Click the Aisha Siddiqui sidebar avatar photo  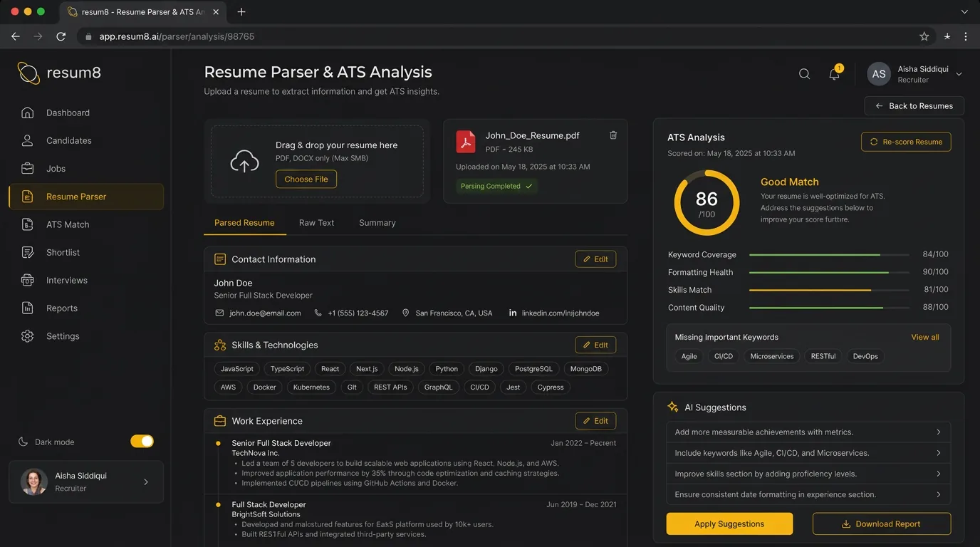pyautogui.click(x=33, y=482)
